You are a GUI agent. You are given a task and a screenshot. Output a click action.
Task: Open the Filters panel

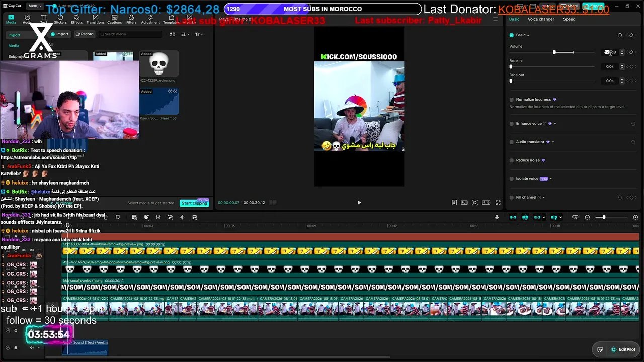131,19
